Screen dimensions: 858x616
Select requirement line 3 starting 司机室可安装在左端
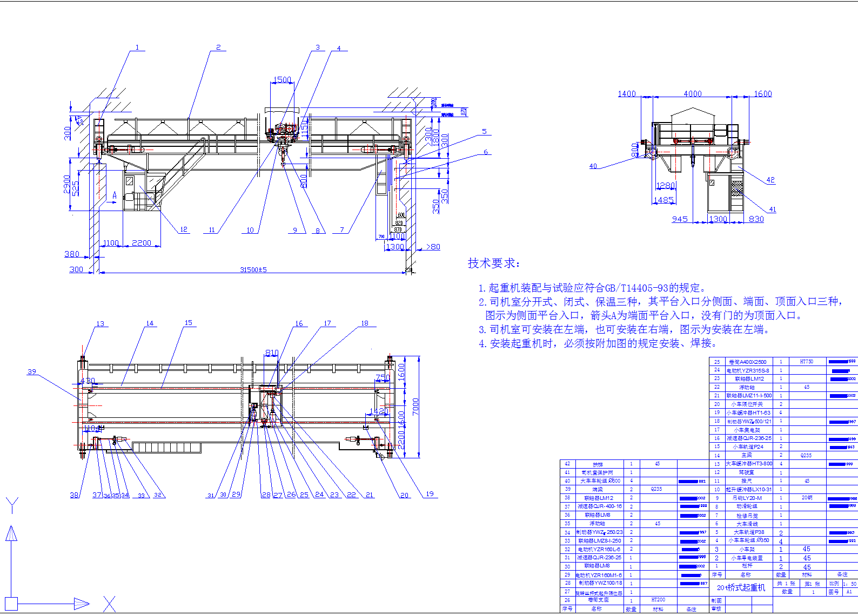(624, 329)
